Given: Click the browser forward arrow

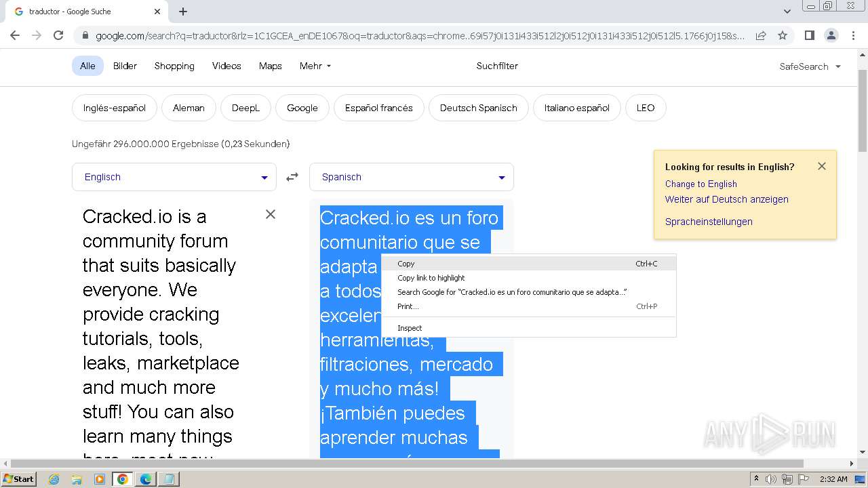Looking at the screenshot, I should tap(37, 35).
